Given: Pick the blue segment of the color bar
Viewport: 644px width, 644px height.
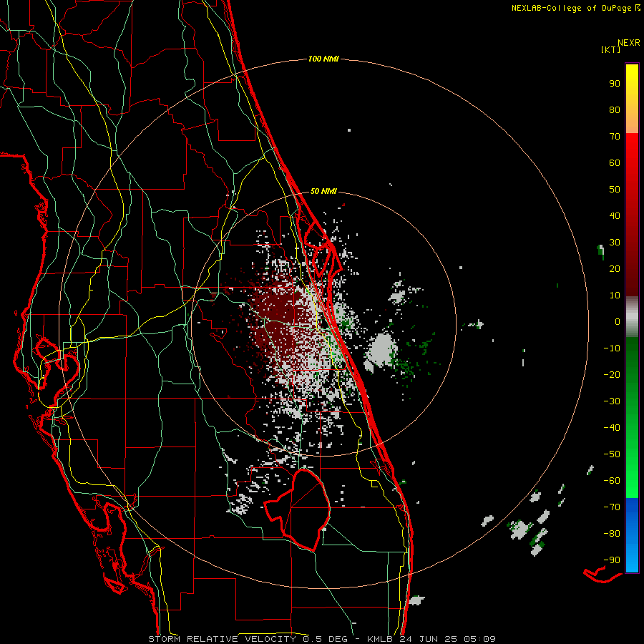Looking at the screenshot, I should (632, 535).
